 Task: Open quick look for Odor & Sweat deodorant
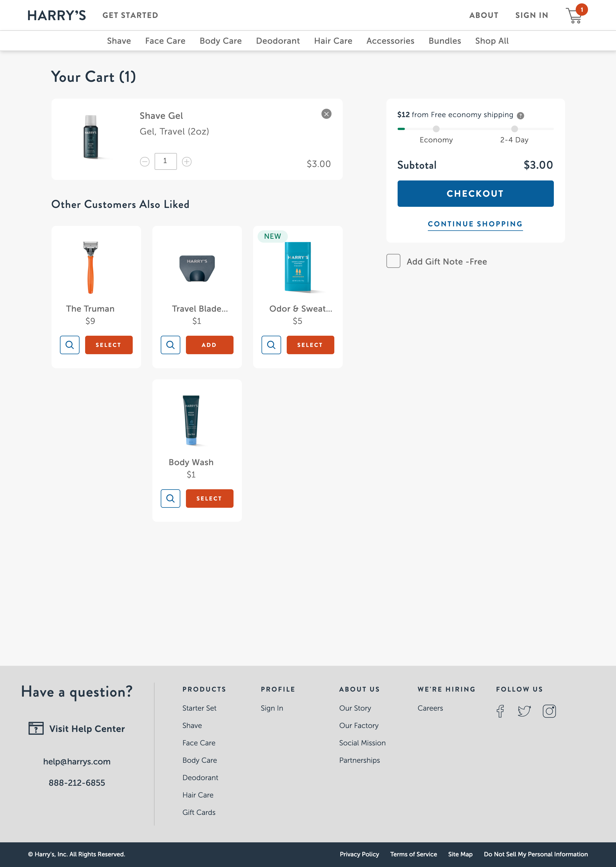coord(271,345)
